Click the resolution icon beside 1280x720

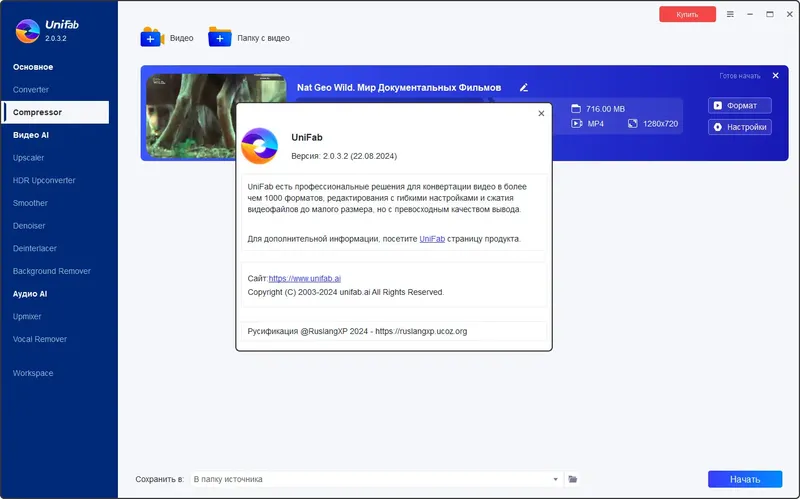tap(633, 123)
